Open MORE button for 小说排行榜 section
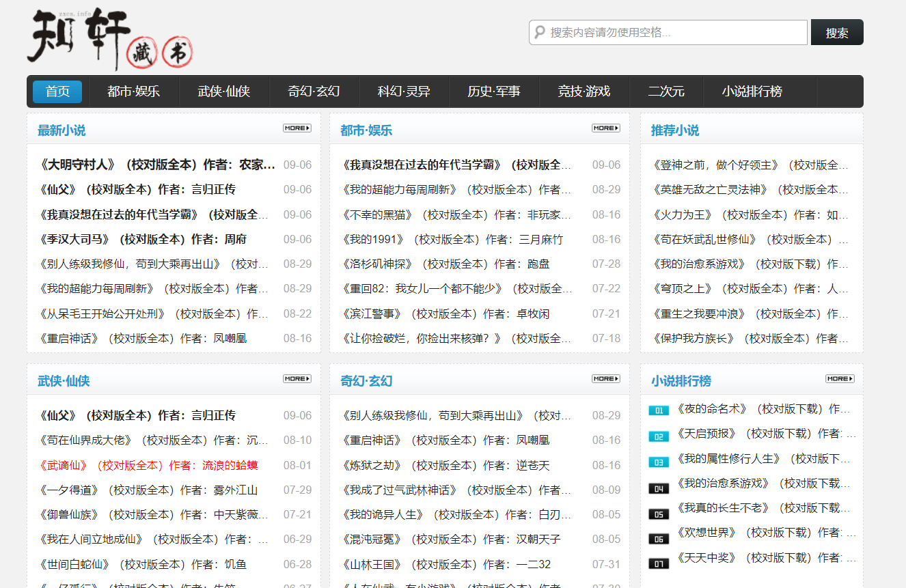The height and width of the screenshot is (588, 906). point(840,378)
